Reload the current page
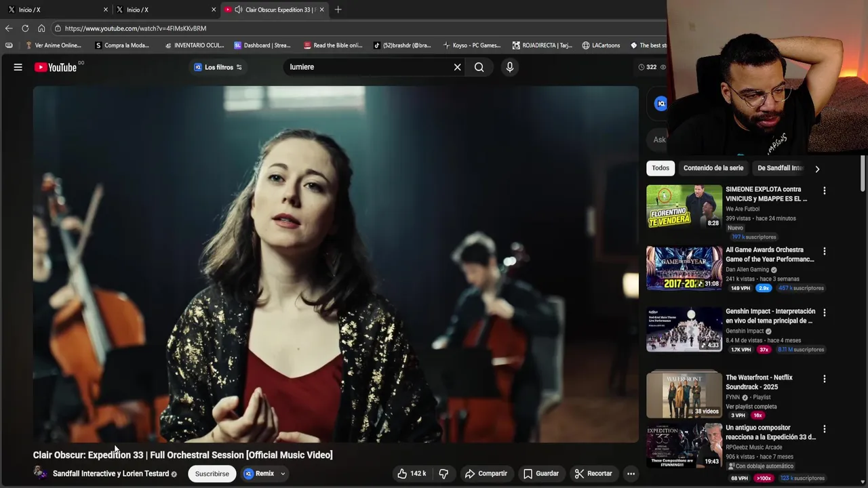The height and width of the screenshot is (488, 868). (x=25, y=28)
